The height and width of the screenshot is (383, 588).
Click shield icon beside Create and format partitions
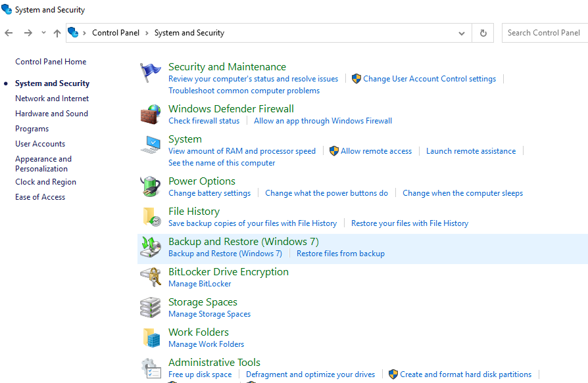point(393,374)
